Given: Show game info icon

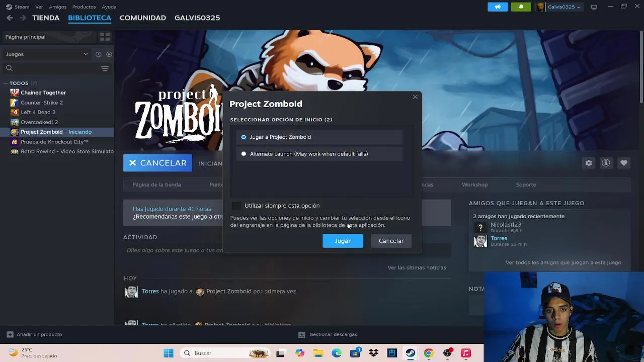Looking at the screenshot, I should 606,163.
